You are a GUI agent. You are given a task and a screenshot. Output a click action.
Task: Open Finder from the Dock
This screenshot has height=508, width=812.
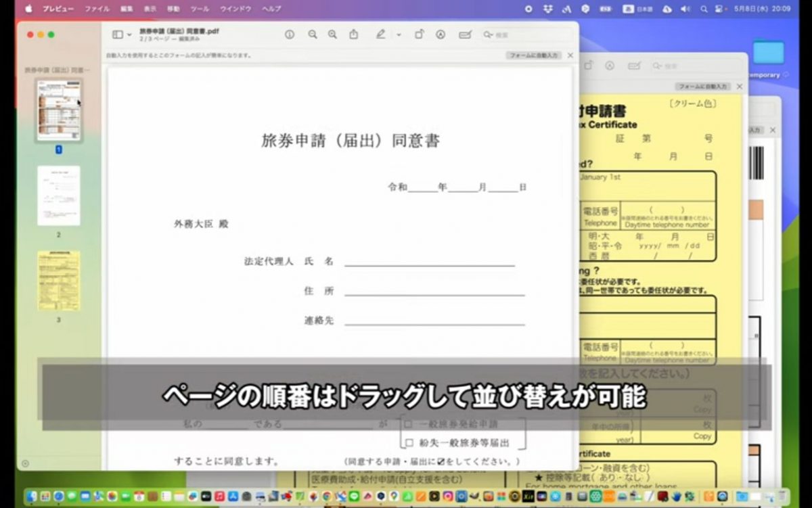click(31, 497)
